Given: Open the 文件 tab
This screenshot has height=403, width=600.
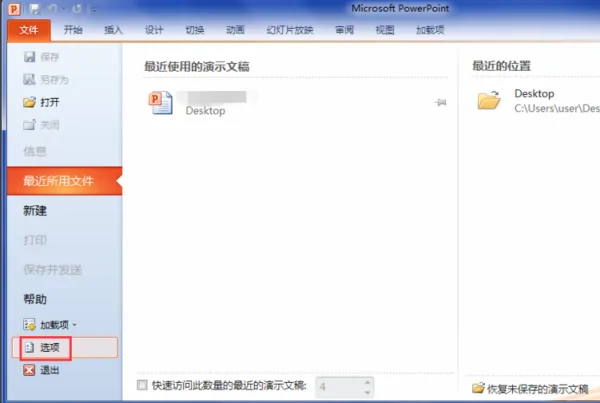Looking at the screenshot, I should [29, 30].
